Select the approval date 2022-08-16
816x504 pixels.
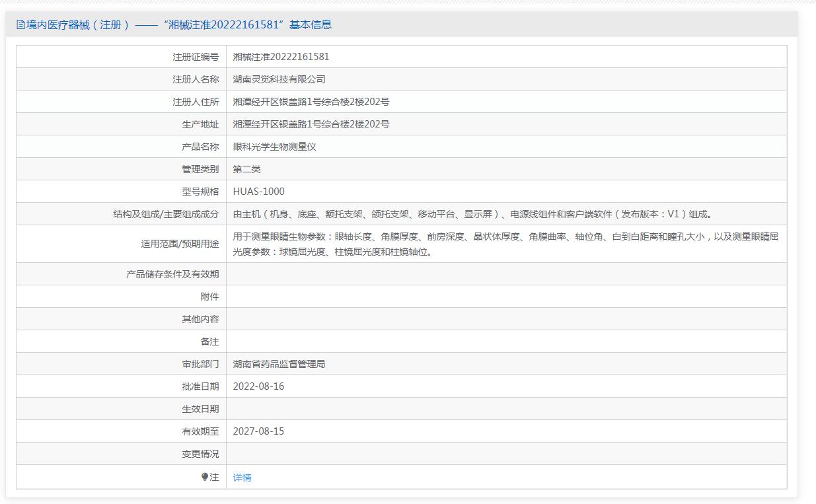click(x=258, y=386)
